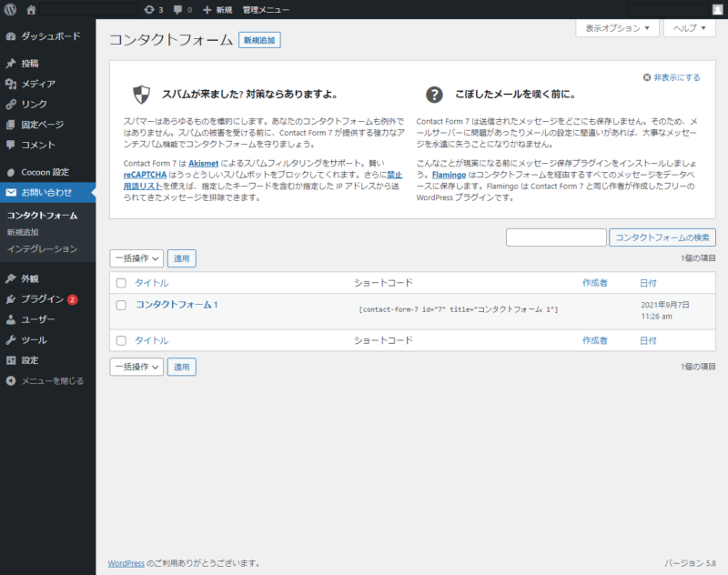Open コンタクトフォーム 1 title link
This screenshot has width=728, height=575.
[177, 305]
